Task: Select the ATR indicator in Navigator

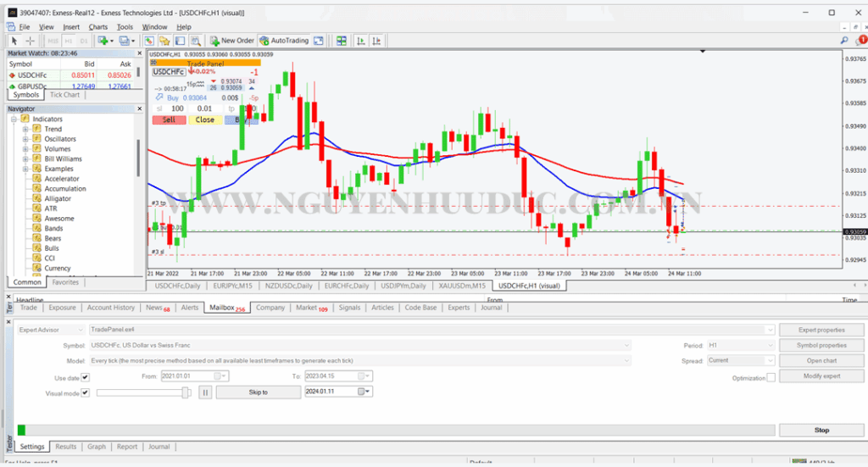Action: click(x=50, y=208)
